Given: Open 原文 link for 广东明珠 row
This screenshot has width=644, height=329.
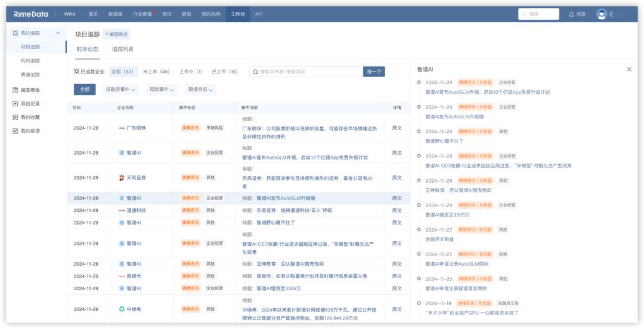Looking at the screenshot, I should coord(397,128).
